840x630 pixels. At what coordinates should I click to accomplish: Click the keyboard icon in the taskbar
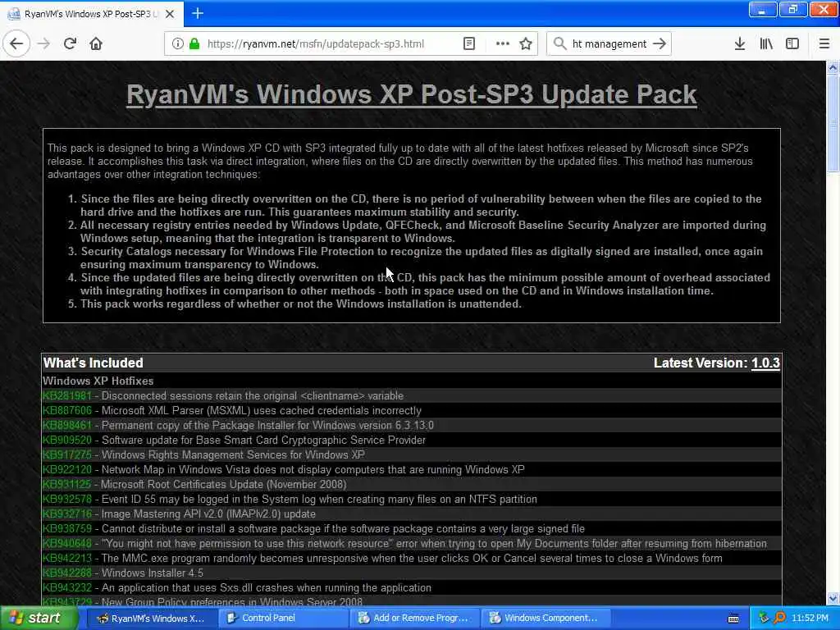click(x=734, y=619)
